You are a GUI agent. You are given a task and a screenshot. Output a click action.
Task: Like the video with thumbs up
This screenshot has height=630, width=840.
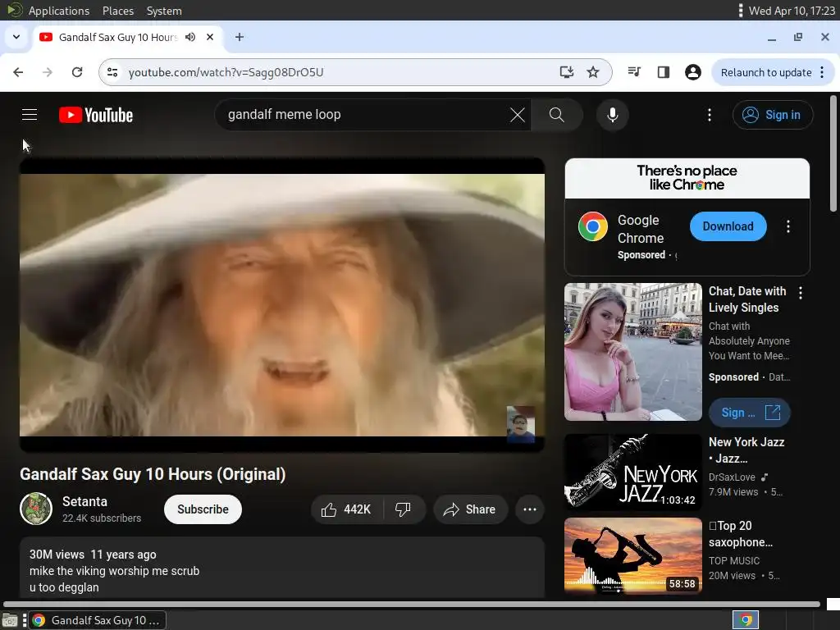(347, 509)
